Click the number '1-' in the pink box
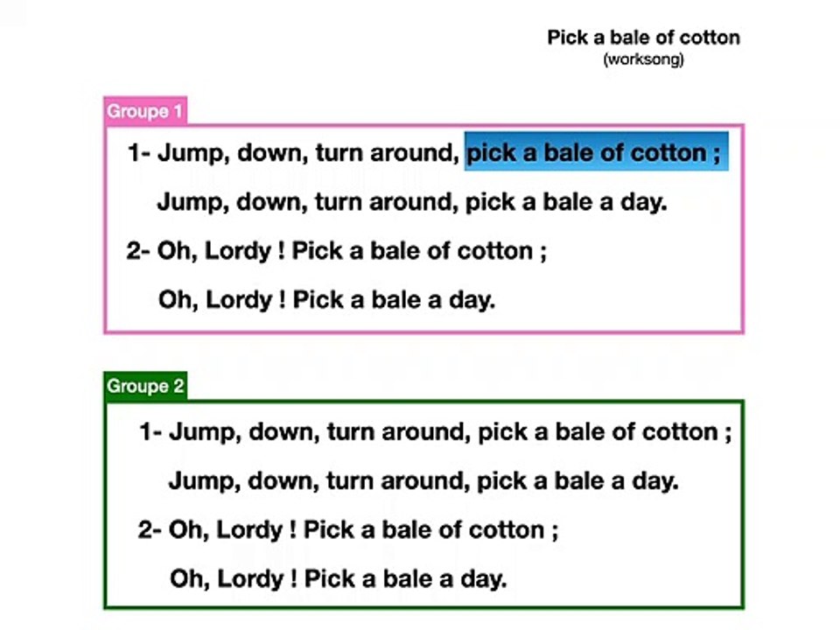Screen dimensions: 840x630 [x=140, y=152]
